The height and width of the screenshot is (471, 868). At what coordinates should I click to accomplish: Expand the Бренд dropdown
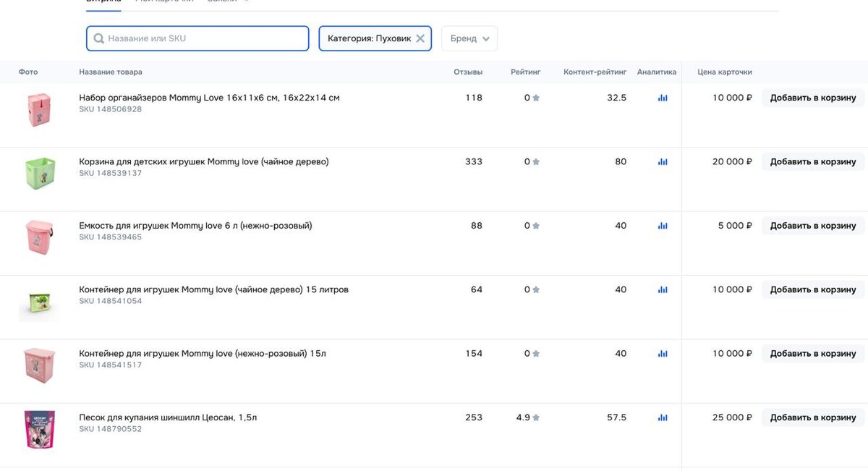click(x=469, y=38)
